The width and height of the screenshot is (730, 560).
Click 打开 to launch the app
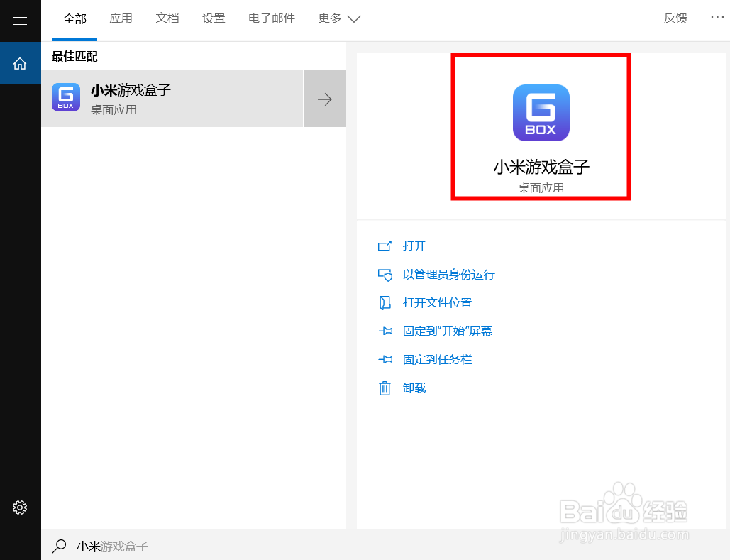pos(414,246)
